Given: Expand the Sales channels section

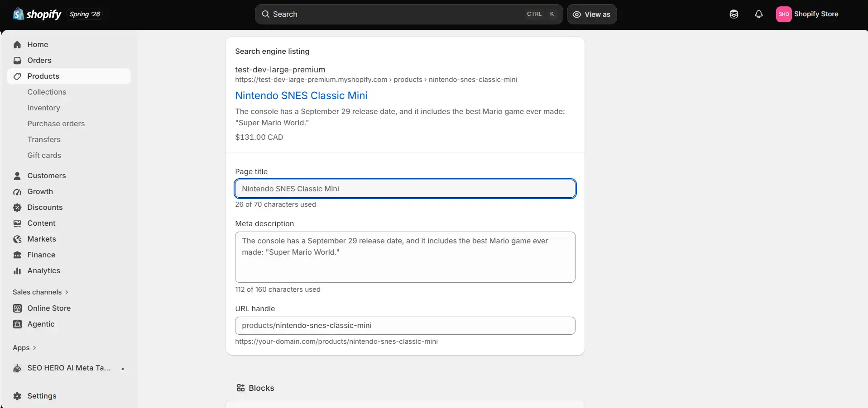Looking at the screenshot, I should [40, 292].
